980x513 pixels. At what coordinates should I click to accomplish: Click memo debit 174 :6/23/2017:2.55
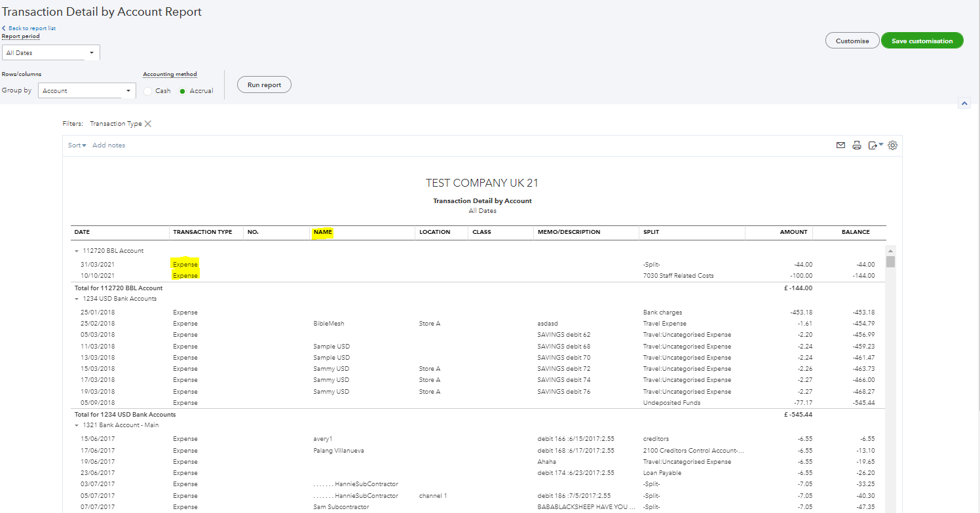(x=576, y=473)
